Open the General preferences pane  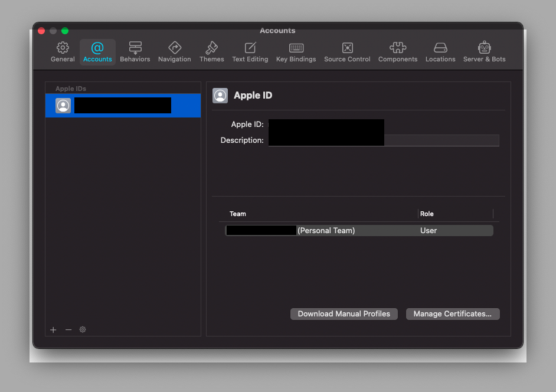coord(63,52)
